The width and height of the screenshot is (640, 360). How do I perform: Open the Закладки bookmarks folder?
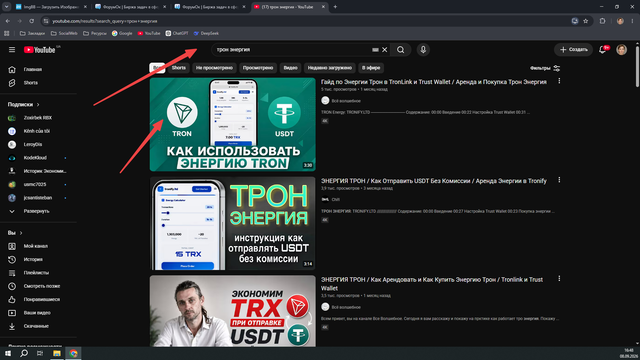(x=32, y=33)
